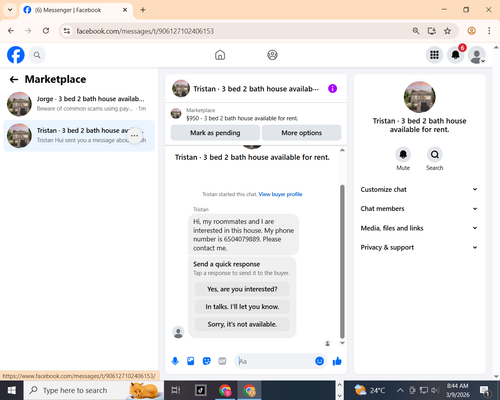Image resolution: width=500 pixels, height=400 pixels.
Task: Click the house thumbnail in right panel
Action: click(x=419, y=97)
